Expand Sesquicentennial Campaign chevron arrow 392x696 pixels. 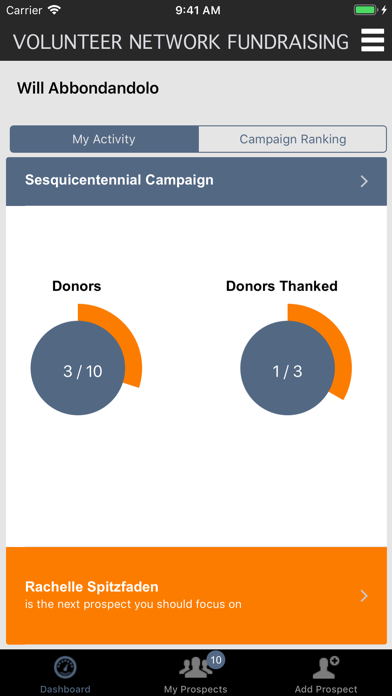click(x=364, y=181)
